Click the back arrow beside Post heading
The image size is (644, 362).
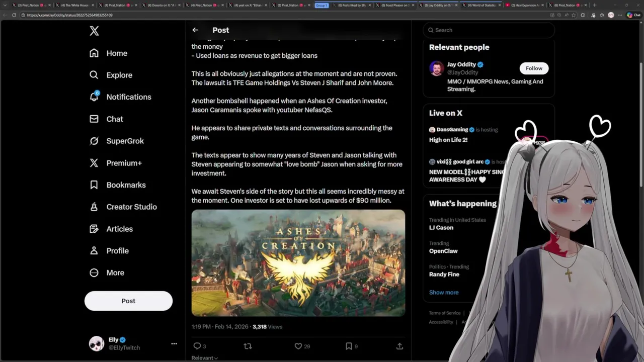coord(195,30)
